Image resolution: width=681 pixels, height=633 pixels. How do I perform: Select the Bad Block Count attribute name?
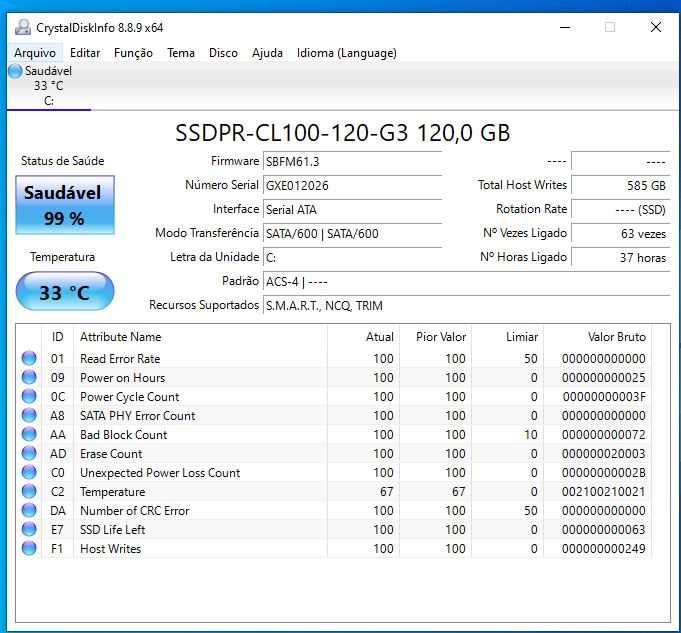[124, 435]
